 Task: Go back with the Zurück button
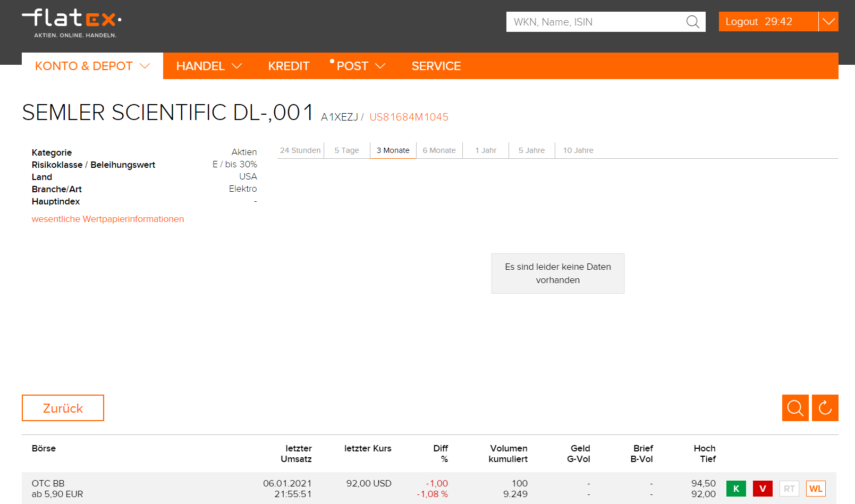[x=63, y=408]
